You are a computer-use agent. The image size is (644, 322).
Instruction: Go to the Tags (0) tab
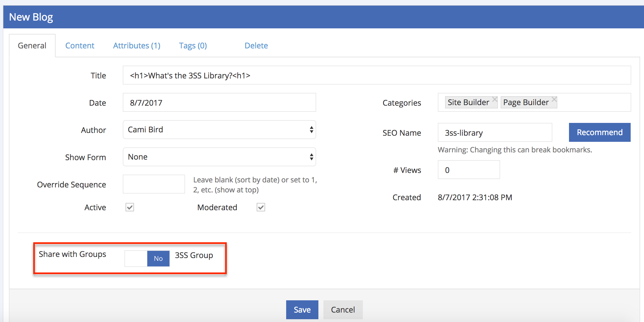pos(193,46)
